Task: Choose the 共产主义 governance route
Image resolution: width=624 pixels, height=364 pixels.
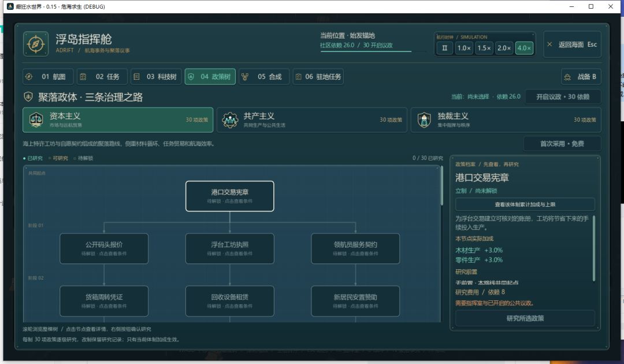Action: (312, 120)
